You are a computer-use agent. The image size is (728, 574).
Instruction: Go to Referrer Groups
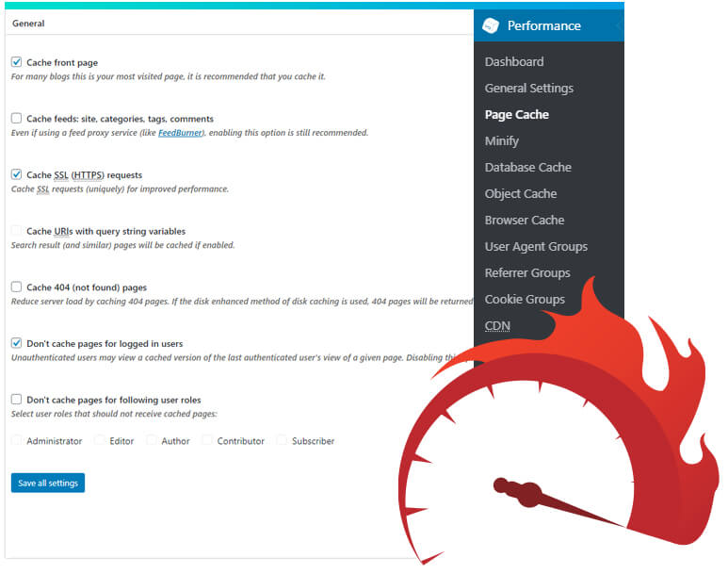[x=527, y=273]
